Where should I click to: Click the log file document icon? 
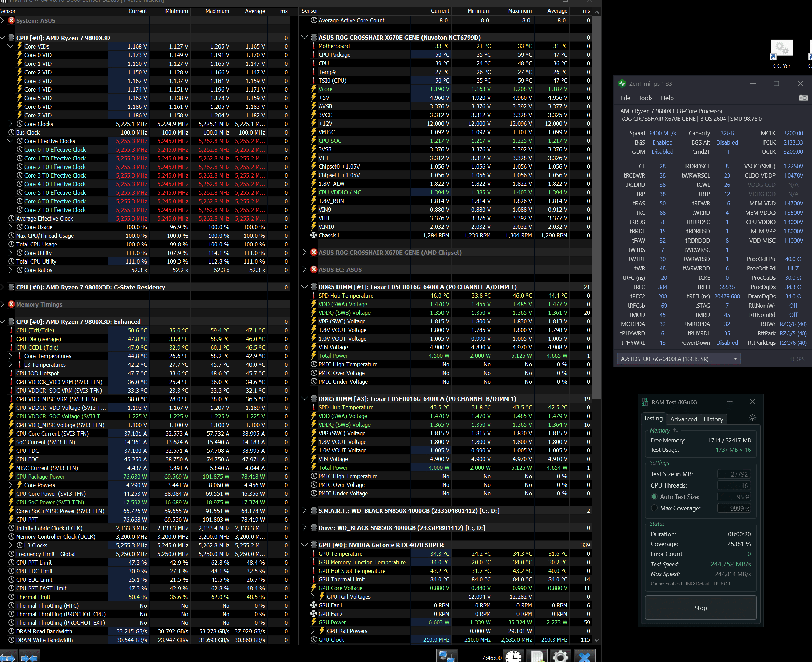click(537, 656)
